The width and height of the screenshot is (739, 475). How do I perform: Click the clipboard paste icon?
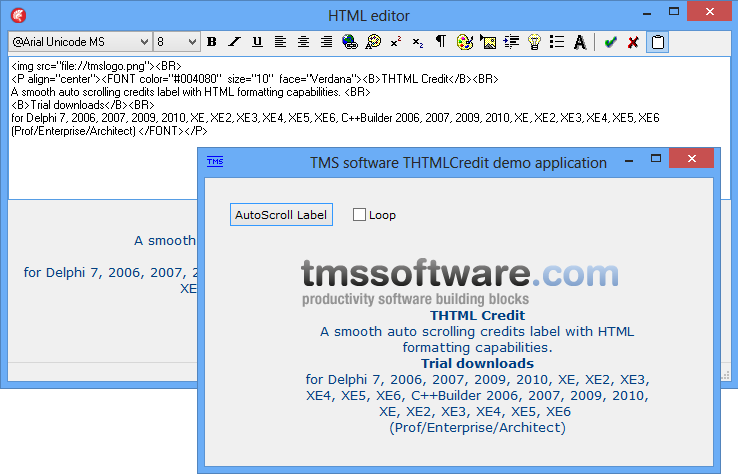[657, 42]
